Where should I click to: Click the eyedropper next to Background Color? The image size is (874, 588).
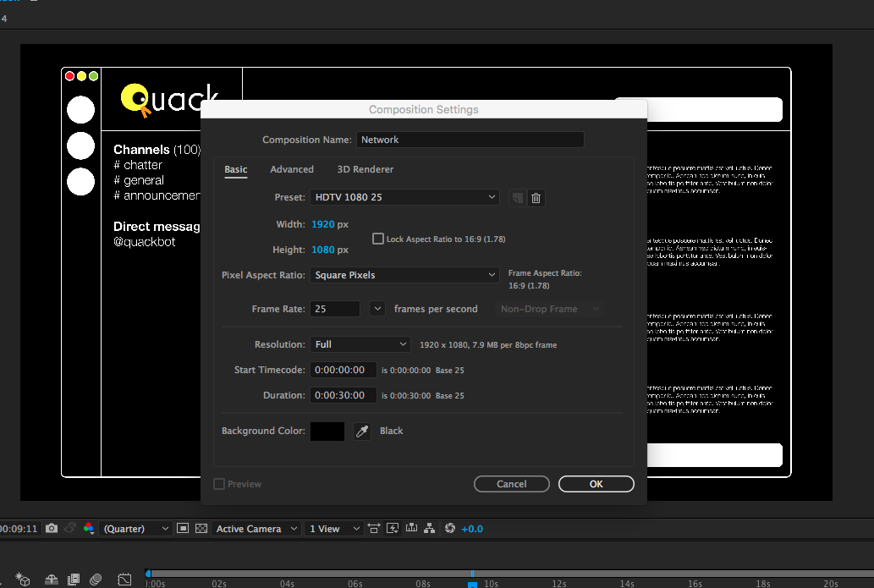click(362, 431)
